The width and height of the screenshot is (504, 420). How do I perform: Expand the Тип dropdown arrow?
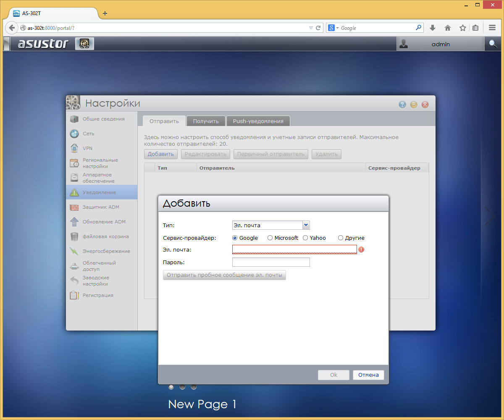[306, 225]
